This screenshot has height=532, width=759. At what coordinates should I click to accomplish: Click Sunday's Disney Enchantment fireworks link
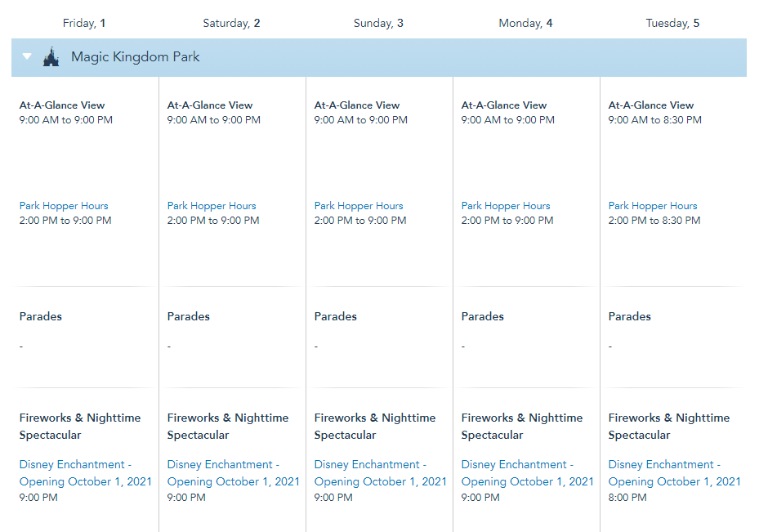click(370, 473)
